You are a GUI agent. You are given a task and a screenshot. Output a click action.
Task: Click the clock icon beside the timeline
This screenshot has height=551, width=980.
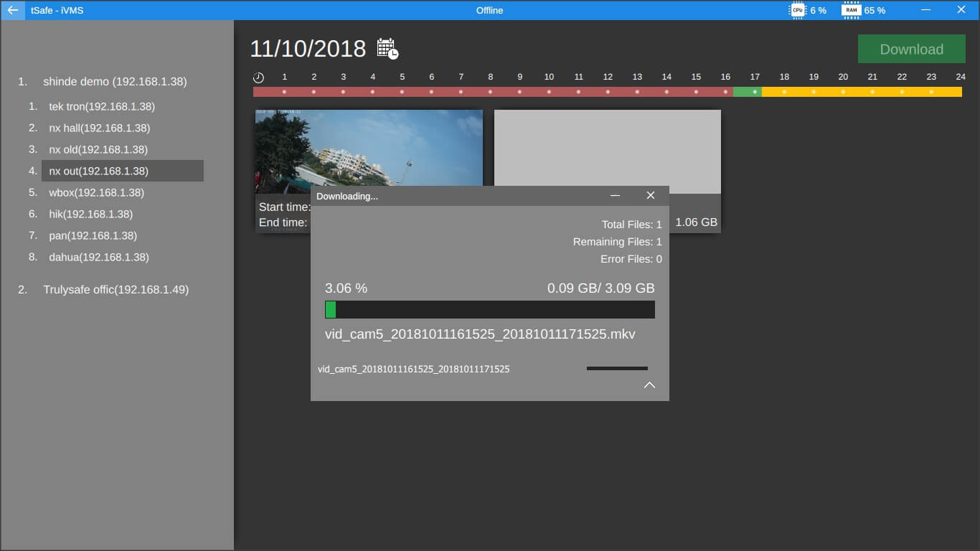pyautogui.click(x=258, y=77)
